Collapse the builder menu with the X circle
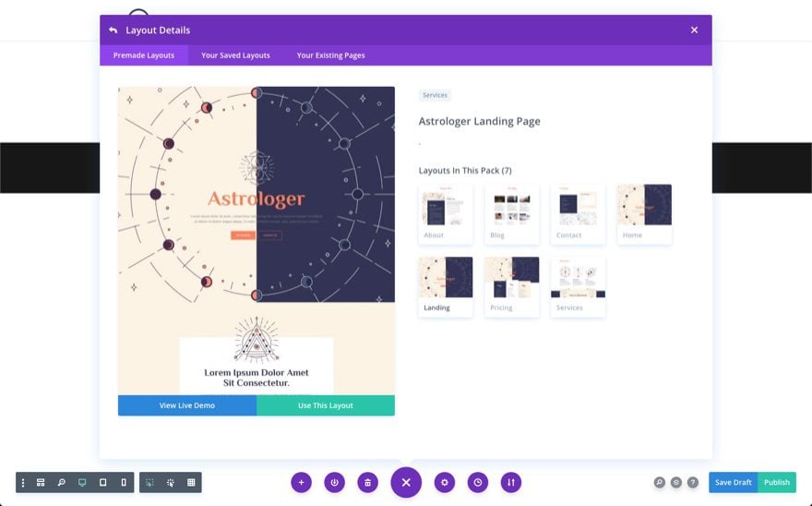Viewport: 812px width, 506px height. click(x=406, y=482)
